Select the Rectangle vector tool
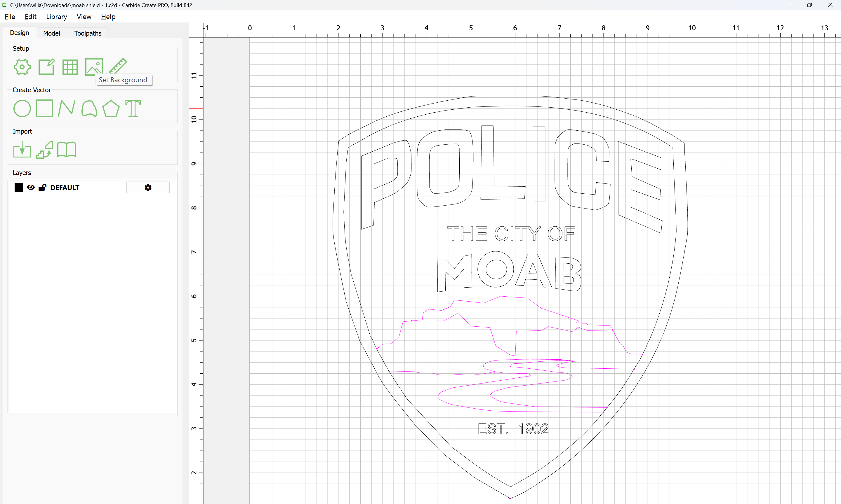841x504 pixels. point(44,109)
